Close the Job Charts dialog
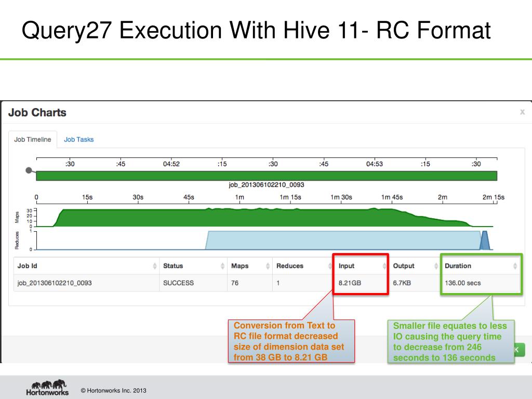Screen dimensions: 532x399 coord(522,112)
